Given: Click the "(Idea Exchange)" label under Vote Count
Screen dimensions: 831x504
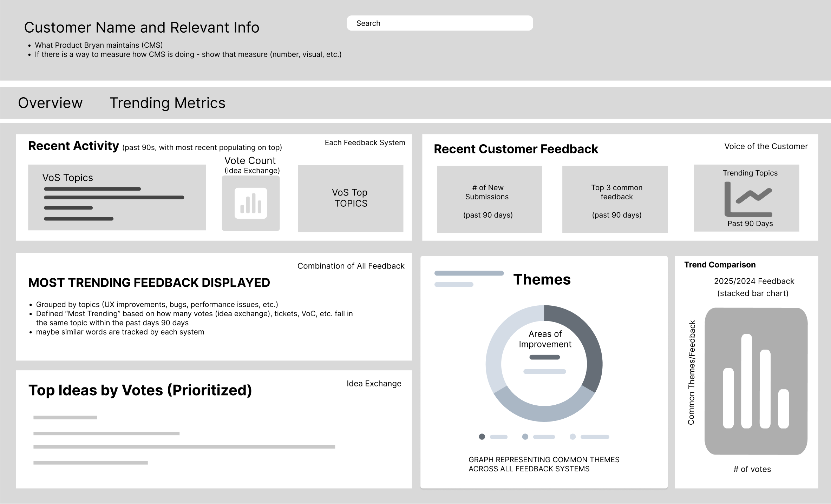Looking at the screenshot, I should pos(252,171).
